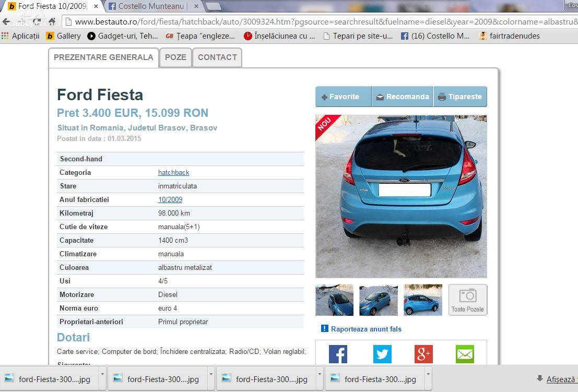Share listing on Google Plus

click(x=423, y=354)
